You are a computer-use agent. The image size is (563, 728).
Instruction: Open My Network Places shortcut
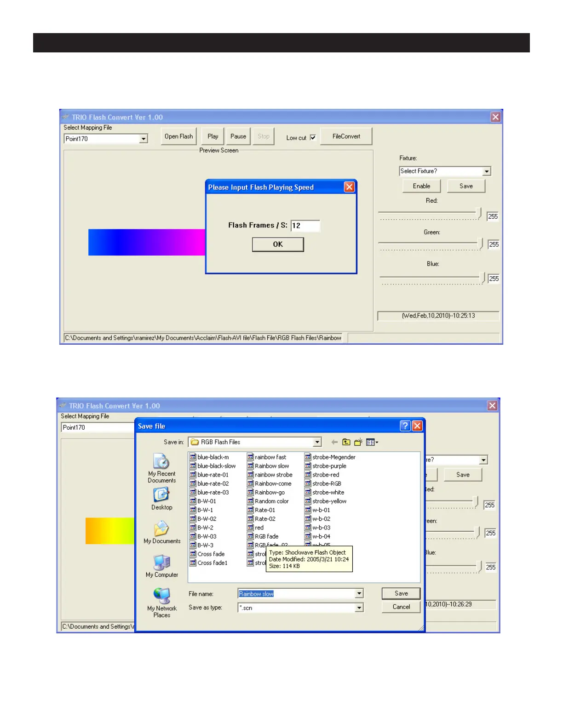(x=161, y=602)
